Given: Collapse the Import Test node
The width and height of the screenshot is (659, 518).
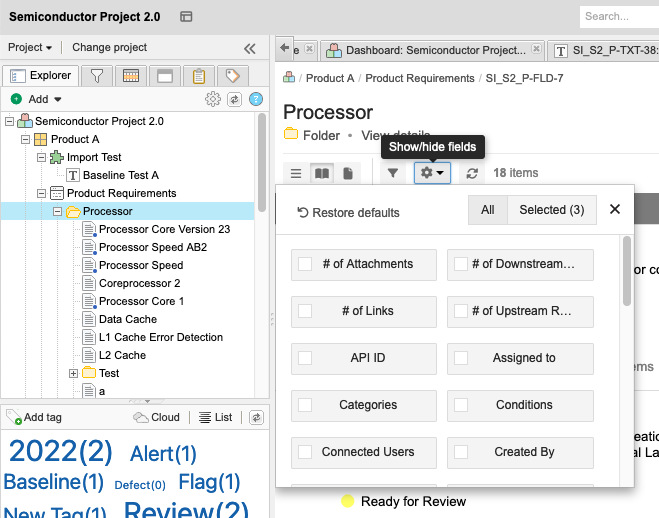Looking at the screenshot, I should pos(42,158).
